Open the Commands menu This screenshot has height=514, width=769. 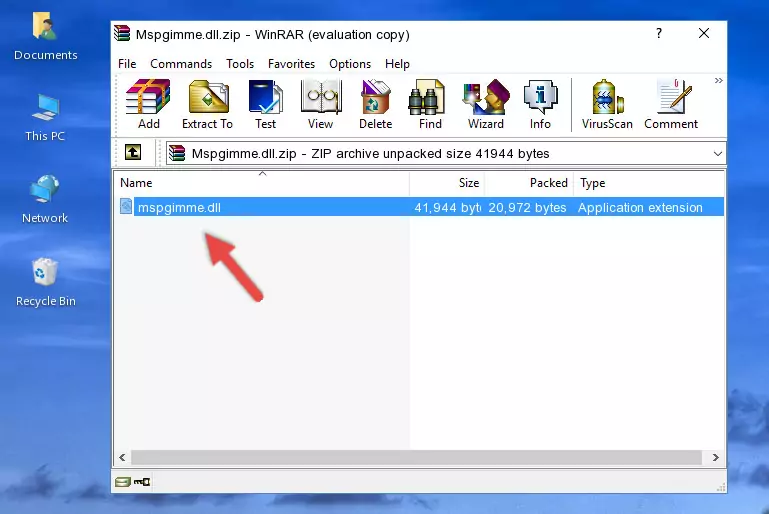tap(181, 64)
